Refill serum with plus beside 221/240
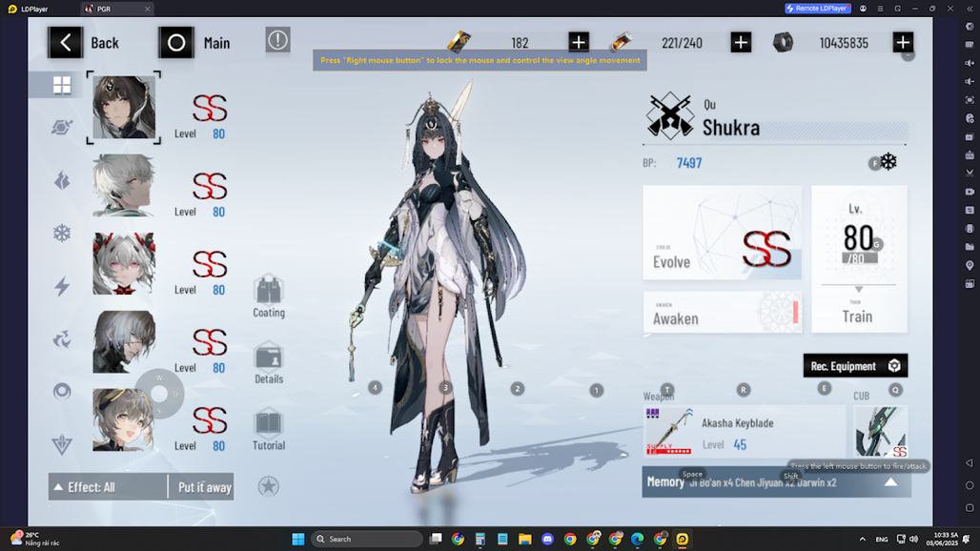The width and height of the screenshot is (980, 551). (741, 43)
